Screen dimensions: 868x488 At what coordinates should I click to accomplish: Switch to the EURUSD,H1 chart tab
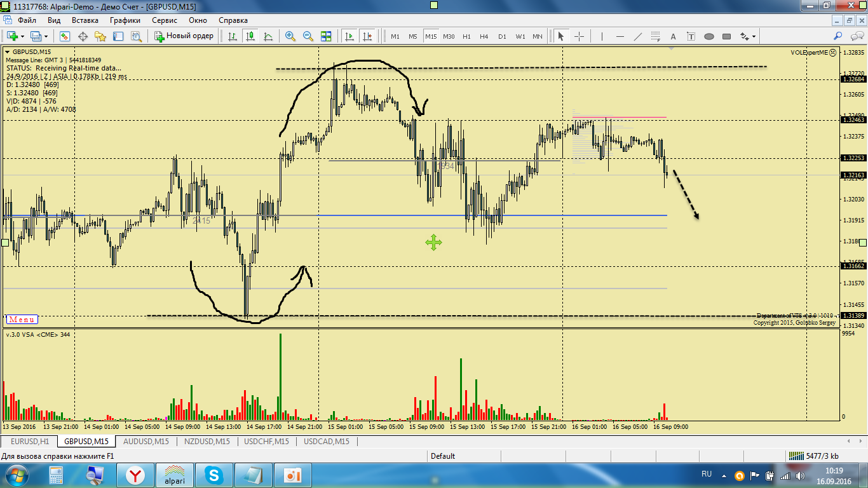point(30,441)
